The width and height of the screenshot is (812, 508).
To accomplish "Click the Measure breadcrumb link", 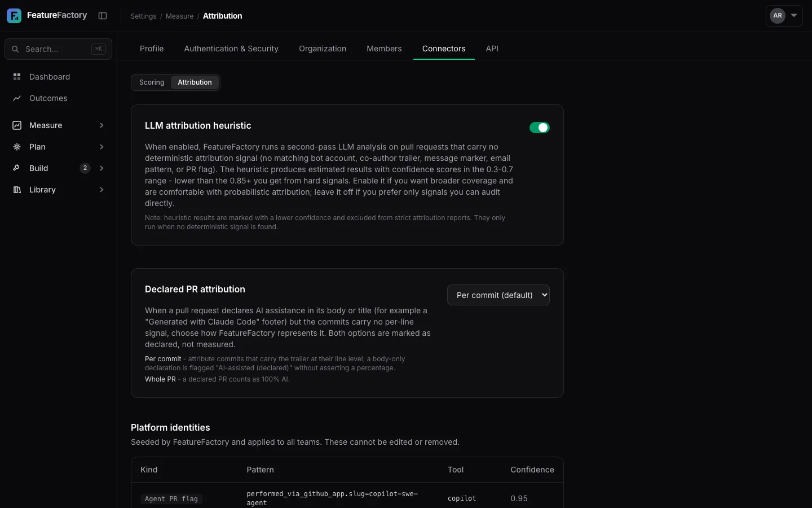I will pos(179,16).
